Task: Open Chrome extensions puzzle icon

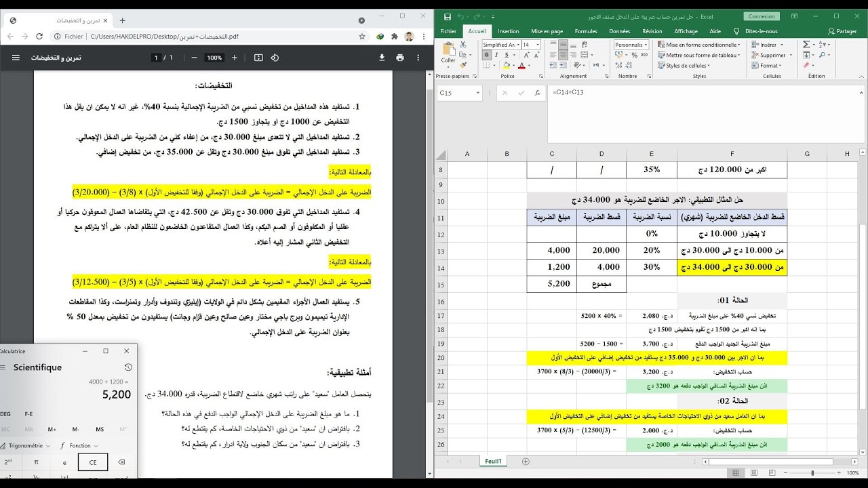Action: (395, 37)
